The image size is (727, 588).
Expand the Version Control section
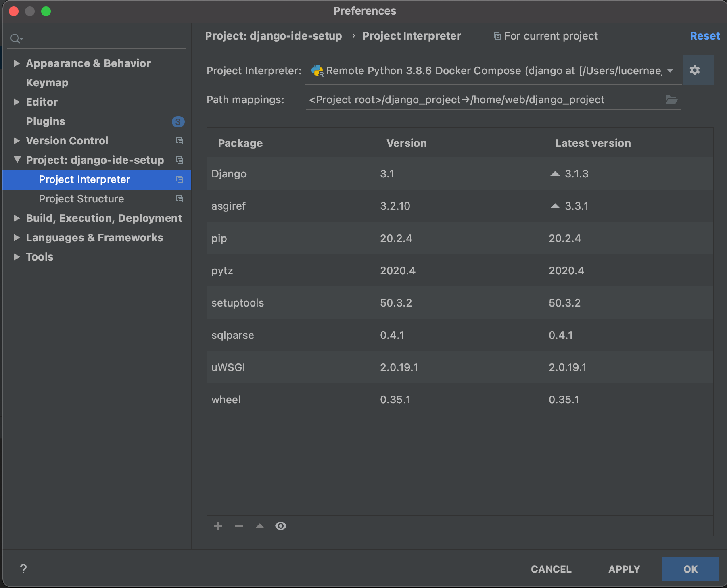(17, 141)
